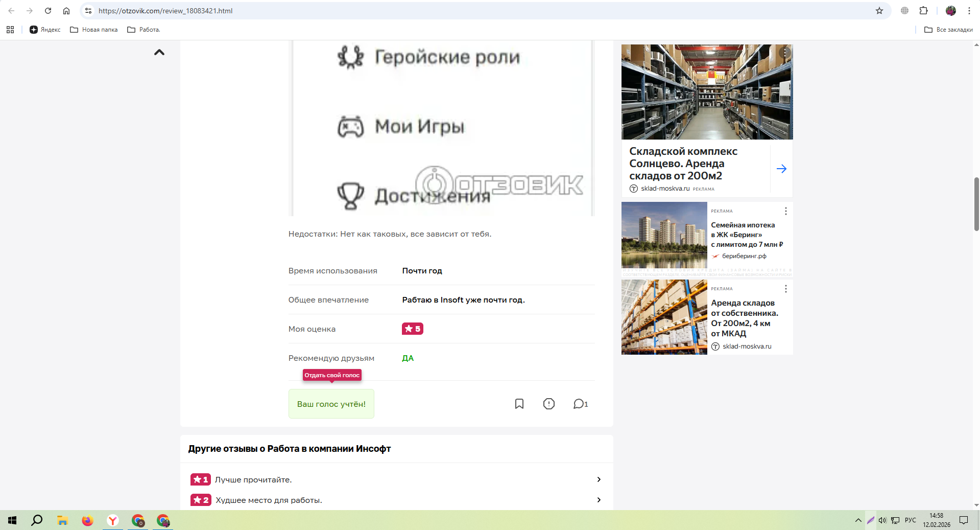Click the 1-star badge of Лучше прочитайте

pos(200,479)
